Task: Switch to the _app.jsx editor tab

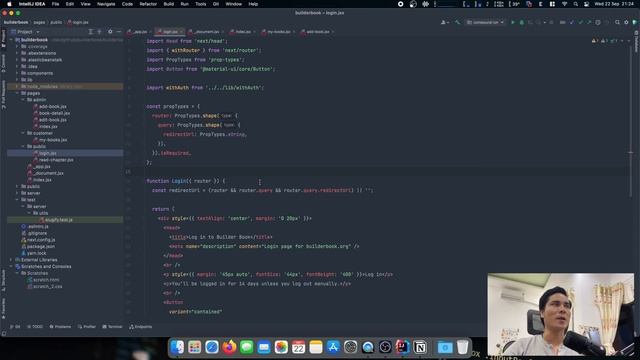Action: [138, 31]
